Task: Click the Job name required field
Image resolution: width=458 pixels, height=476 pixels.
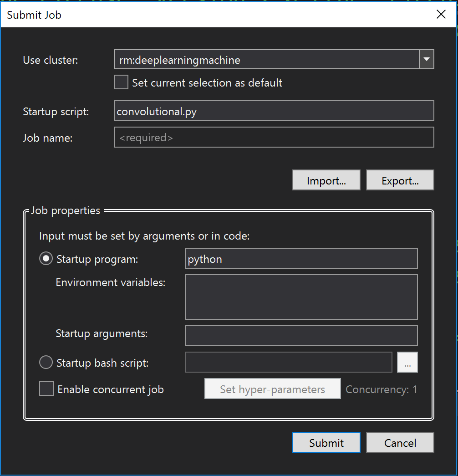Action: pos(273,137)
